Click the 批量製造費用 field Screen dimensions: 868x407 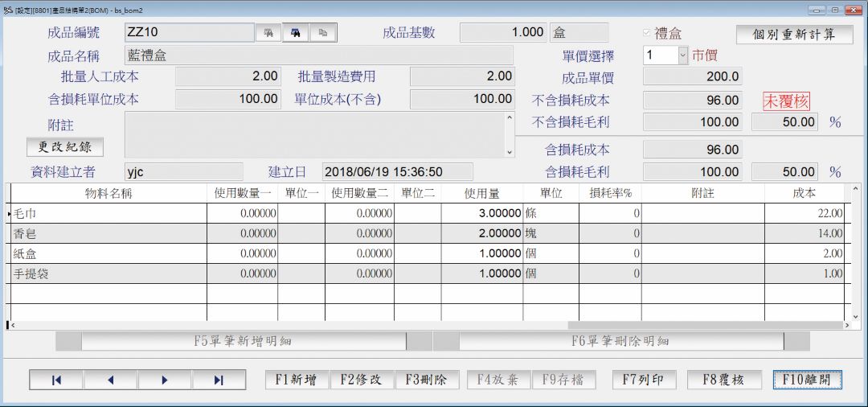(462, 76)
